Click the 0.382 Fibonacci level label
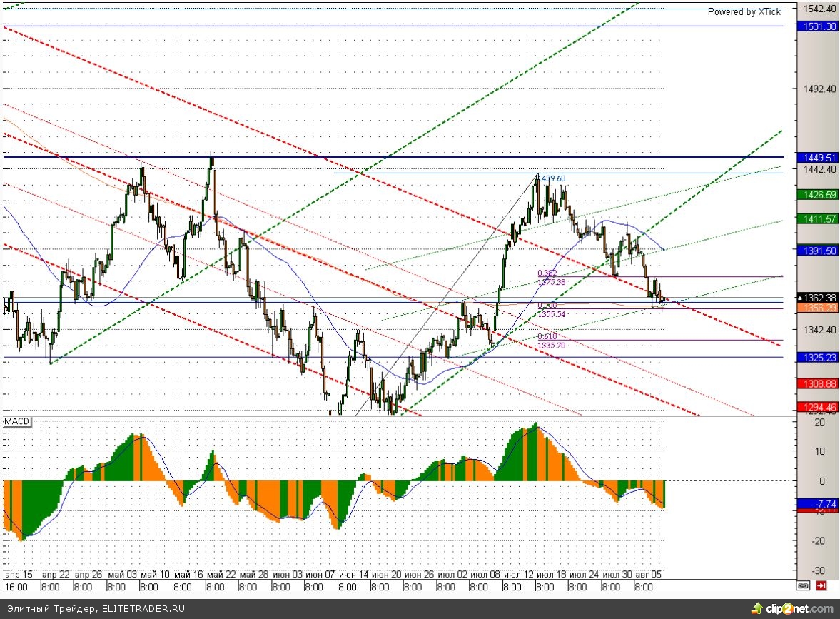Screen dimensions: 840x619 click(x=547, y=273)
